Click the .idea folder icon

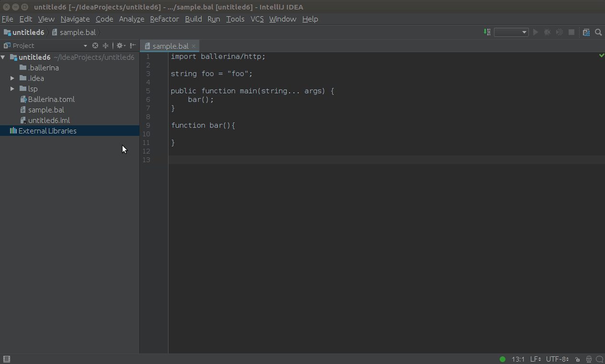tap(23, 78)
